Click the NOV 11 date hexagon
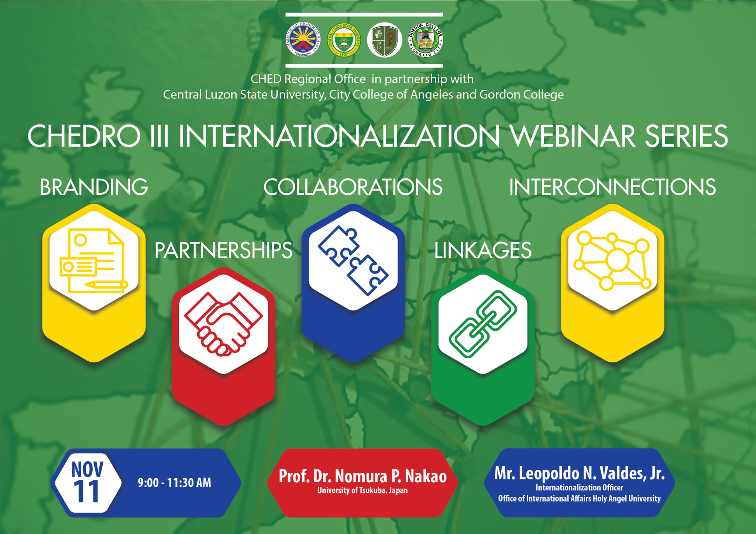 [87, 483]
